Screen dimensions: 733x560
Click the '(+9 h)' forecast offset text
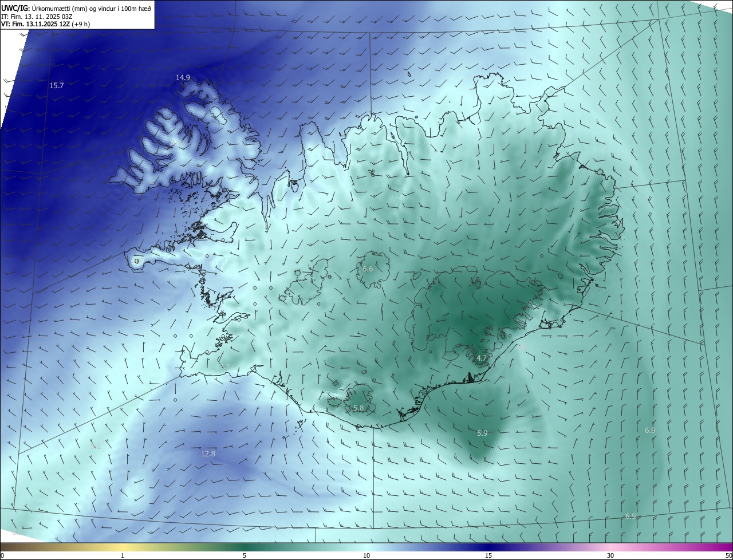(81, 24)
